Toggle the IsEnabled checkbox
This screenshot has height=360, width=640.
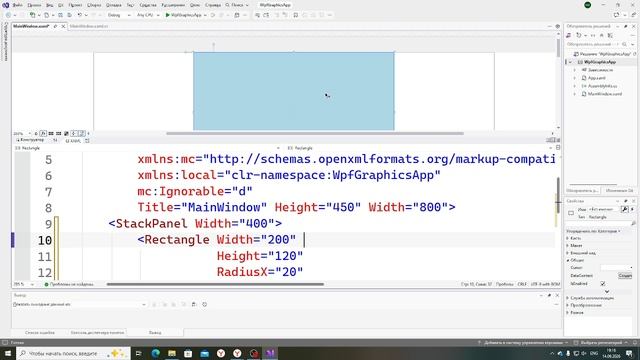(x=603, y=283)
